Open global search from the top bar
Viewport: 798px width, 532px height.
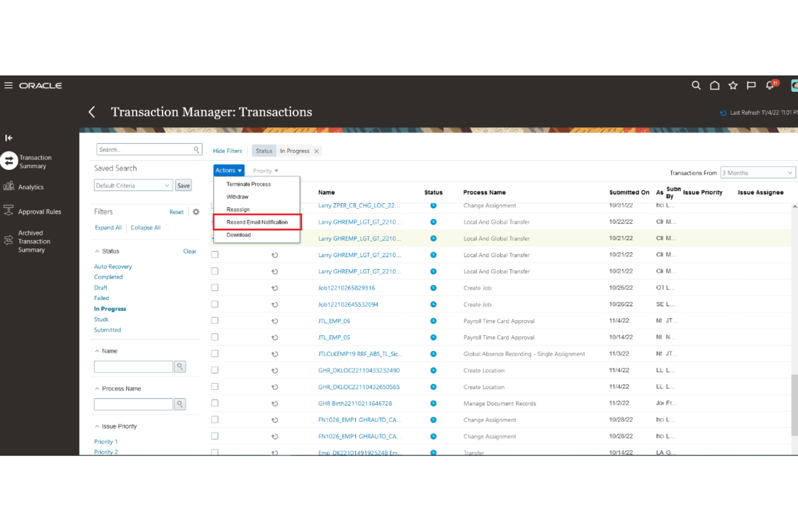coord(696,85)
